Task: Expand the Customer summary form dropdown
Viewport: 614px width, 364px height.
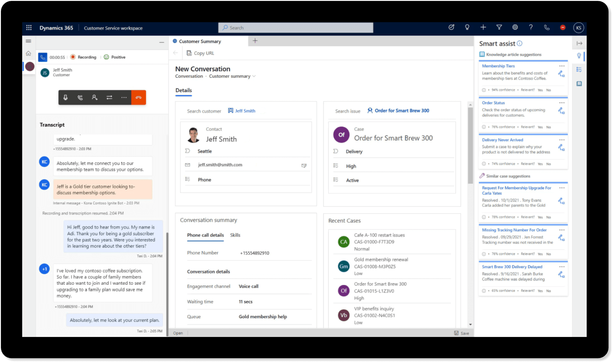Action: [254, 76]
